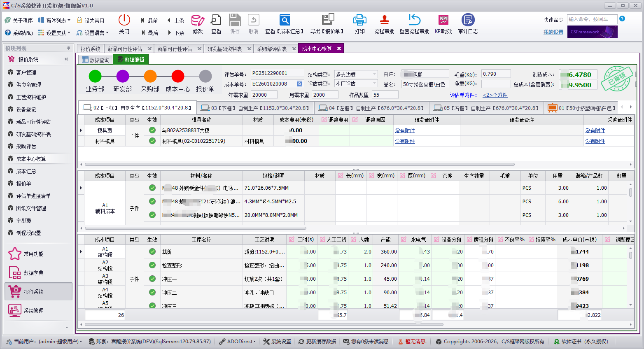Open 查看【成本汇总】 magnifier icon
Screen dimensions: 644x349
(x=285, y=20)
